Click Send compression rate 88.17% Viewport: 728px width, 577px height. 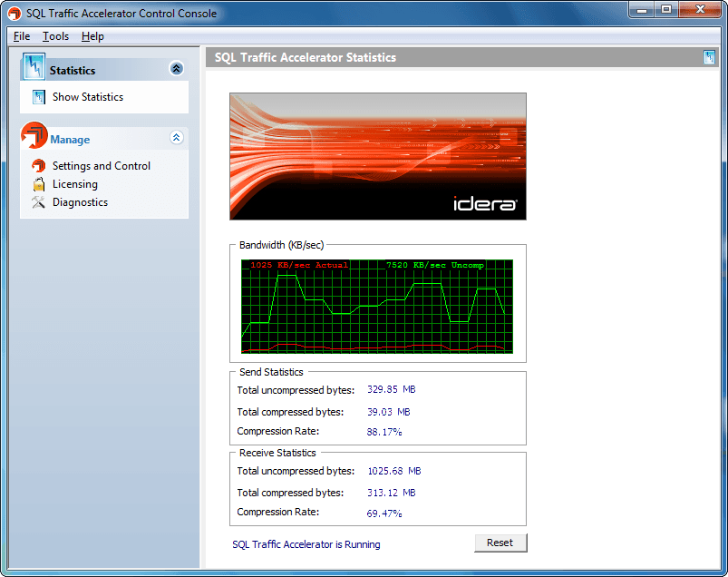click(384, 432)
